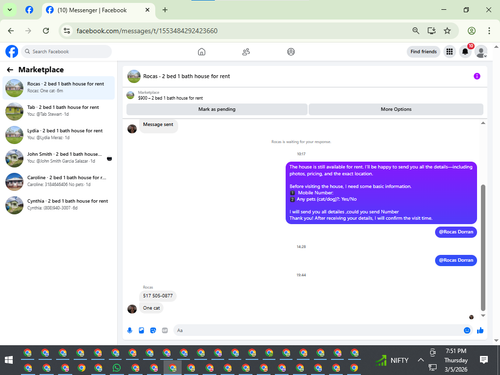500x375 pixels.
Task: Click the Find friends button
Action: tap(423, 52)
